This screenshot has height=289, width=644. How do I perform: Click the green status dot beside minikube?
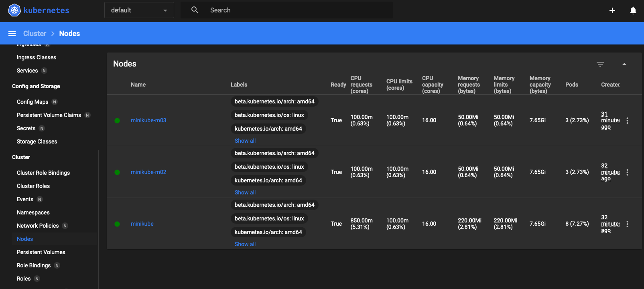point(117,224)
